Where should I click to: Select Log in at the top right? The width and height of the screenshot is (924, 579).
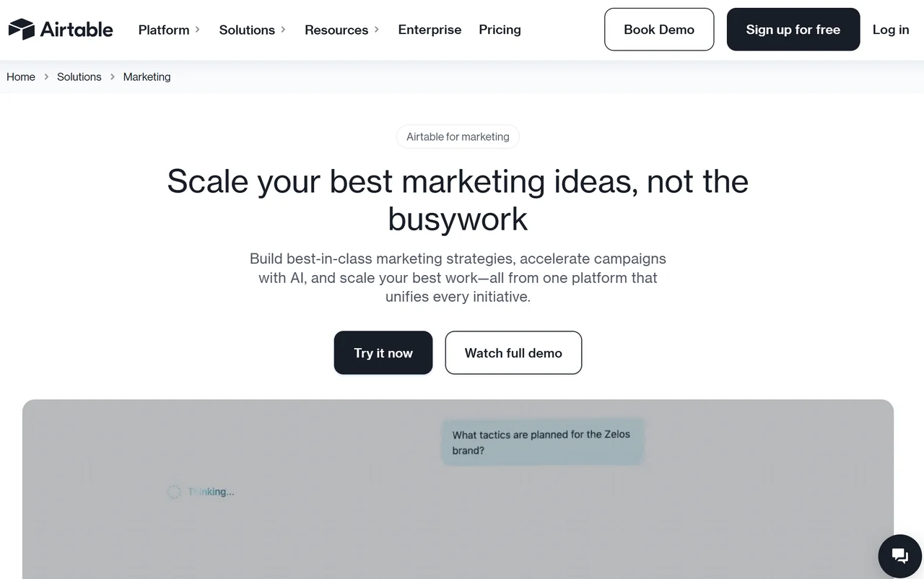(890, 30)
